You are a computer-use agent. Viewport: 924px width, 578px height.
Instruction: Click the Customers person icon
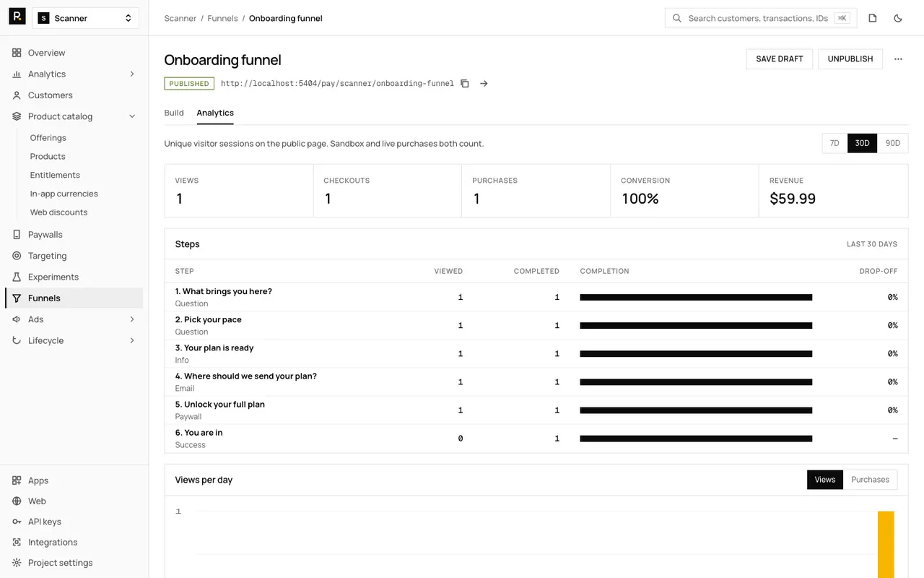tap(17, 95)
